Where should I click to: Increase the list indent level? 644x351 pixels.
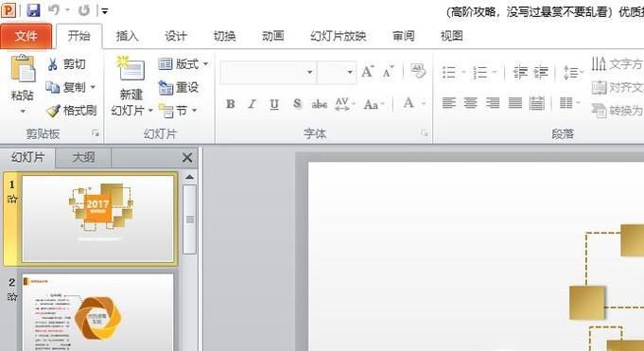point(541,72)
